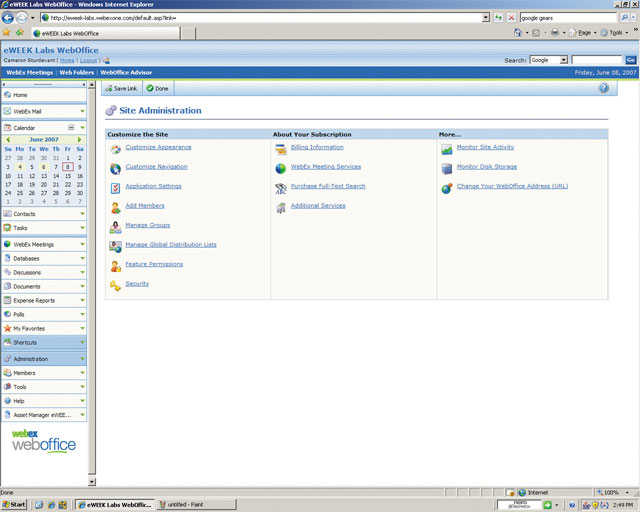Viewport: 640px width, 512px height.
Task: Open the Customize Appearance link
Action: tap(158, 147)
